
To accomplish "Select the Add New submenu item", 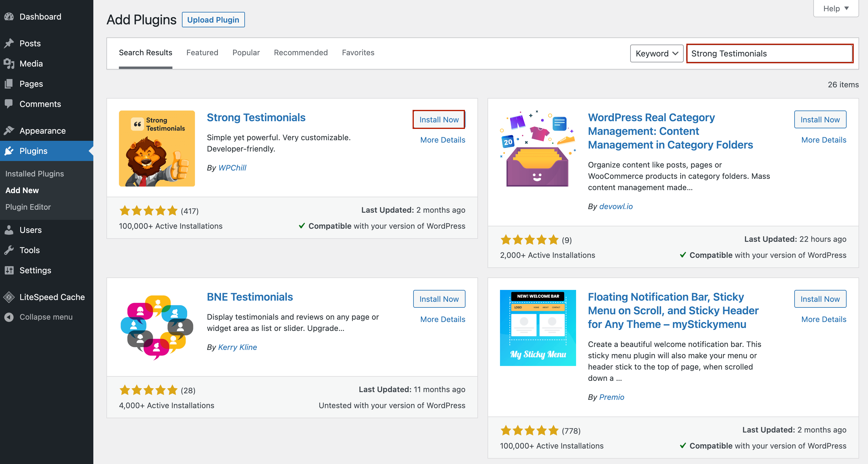I will click(x=22, y=190).
